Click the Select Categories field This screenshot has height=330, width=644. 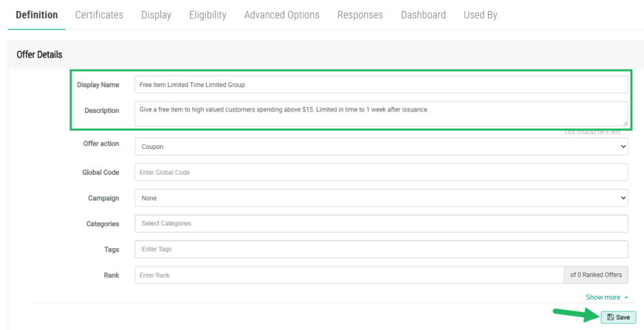tap(381, 223)
